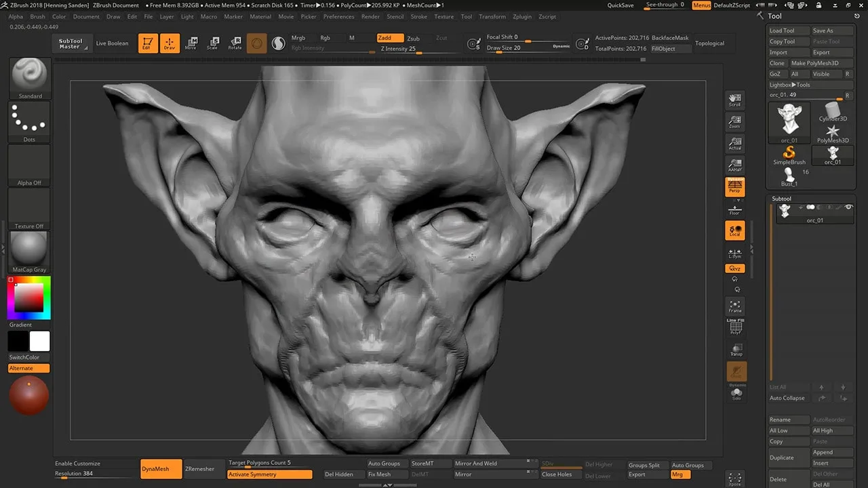Toggle Solo mode

736,394
